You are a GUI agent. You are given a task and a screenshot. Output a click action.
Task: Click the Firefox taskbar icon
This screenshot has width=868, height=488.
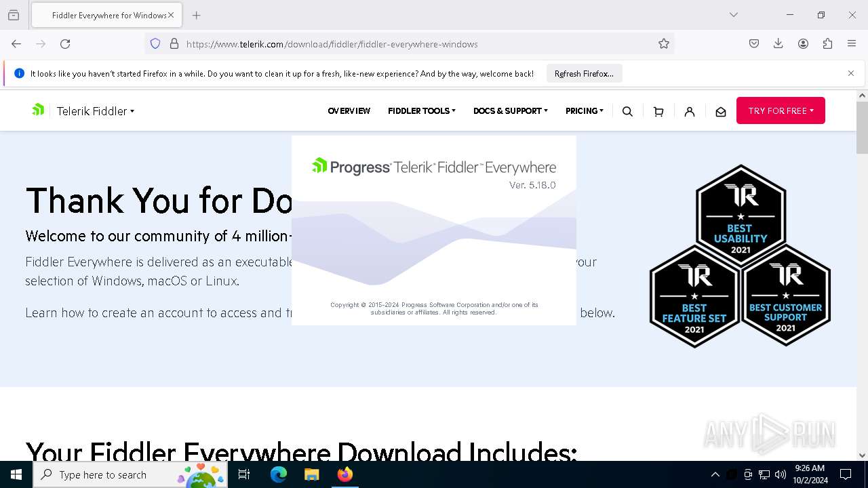(344, 474)
